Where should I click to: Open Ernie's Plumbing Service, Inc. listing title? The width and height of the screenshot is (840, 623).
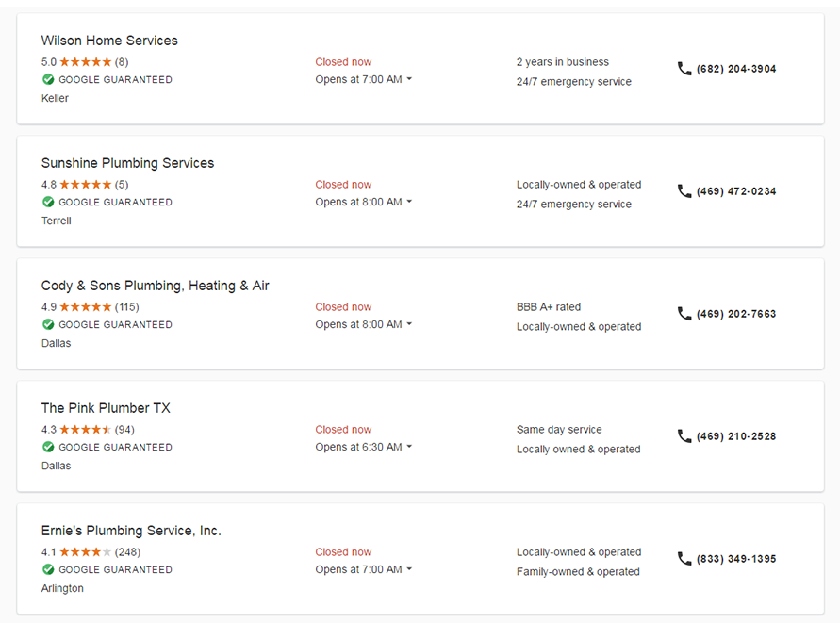pos(131,531)
